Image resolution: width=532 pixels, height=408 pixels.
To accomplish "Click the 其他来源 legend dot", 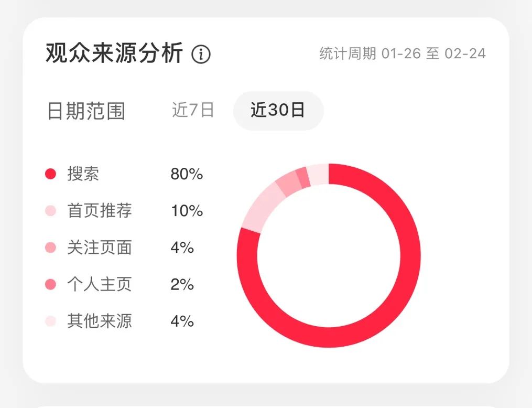I will [50, 321].
